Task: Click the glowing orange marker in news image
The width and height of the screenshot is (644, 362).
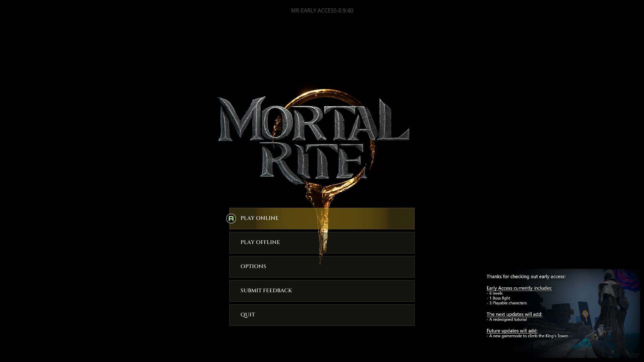Action: click(585, 314)
